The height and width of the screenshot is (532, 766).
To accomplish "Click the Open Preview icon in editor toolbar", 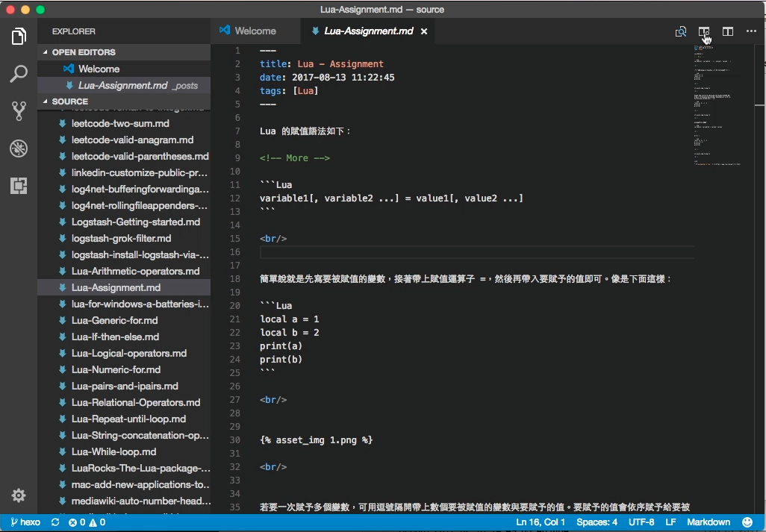I will (680, 32).
